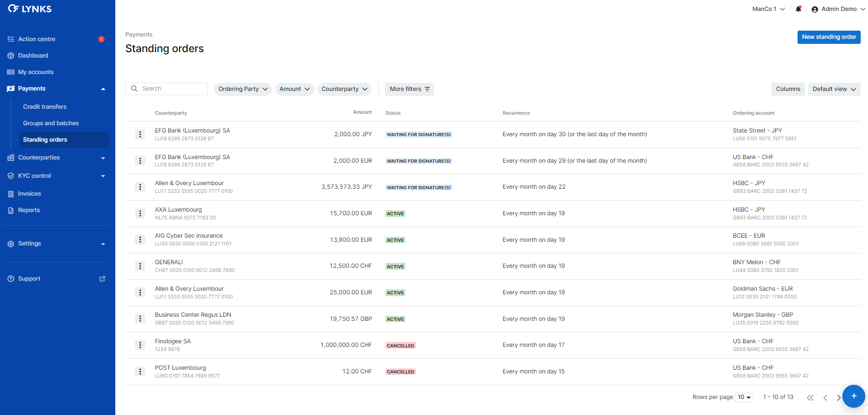This screenshot has width=868, height=415.
Task: Click the 12.00 CHF amount cell
Action: click(x=357, y=372)
